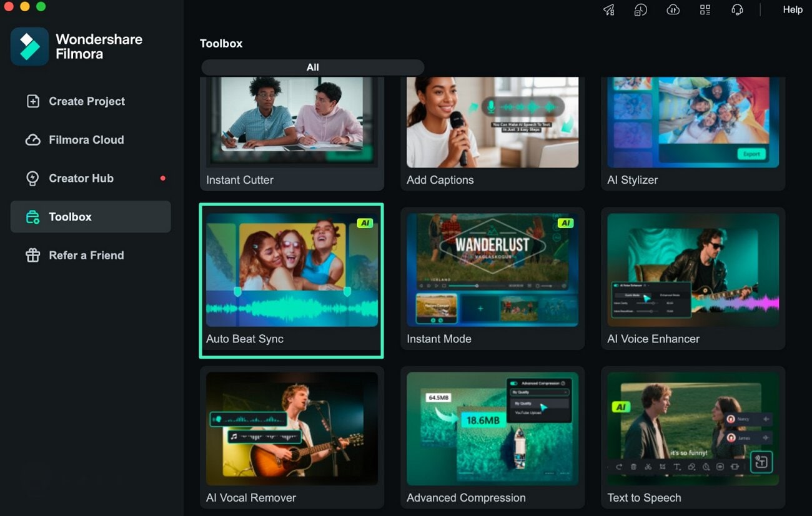
Task: Open the AI Voice Enhancer thumbnail
Action: 693,270
